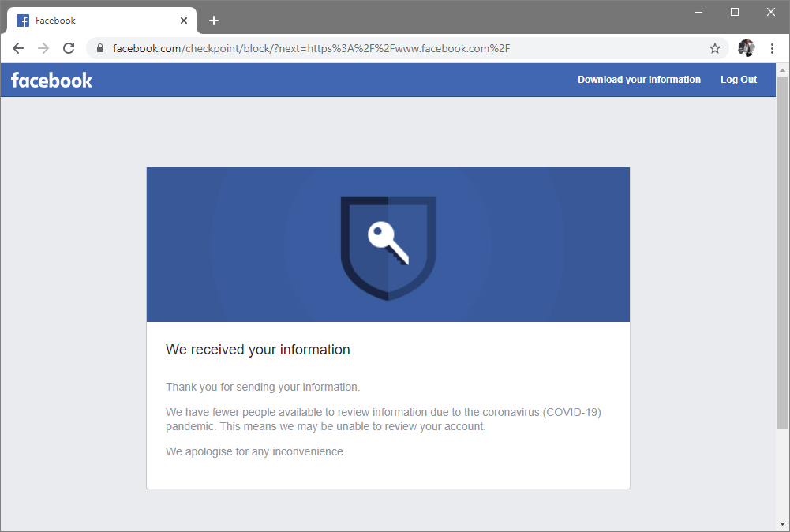
Task: Click the Log Out link
Action: pos(739,80)
